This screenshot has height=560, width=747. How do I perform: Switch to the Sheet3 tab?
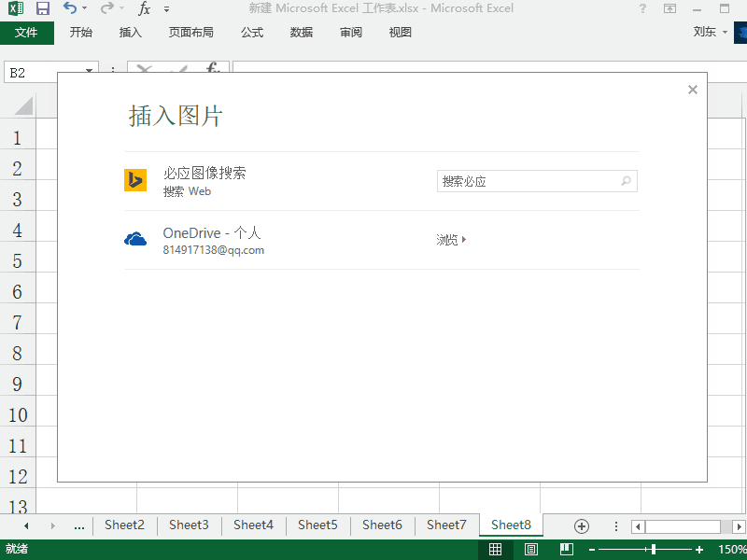pyautogui.click(x=189, y=525)
